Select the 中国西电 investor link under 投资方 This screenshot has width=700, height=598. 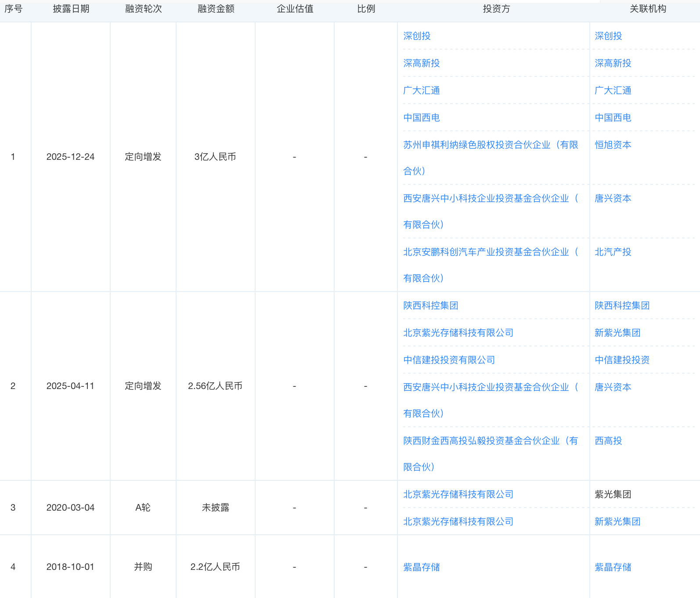(x=422, y=118)
